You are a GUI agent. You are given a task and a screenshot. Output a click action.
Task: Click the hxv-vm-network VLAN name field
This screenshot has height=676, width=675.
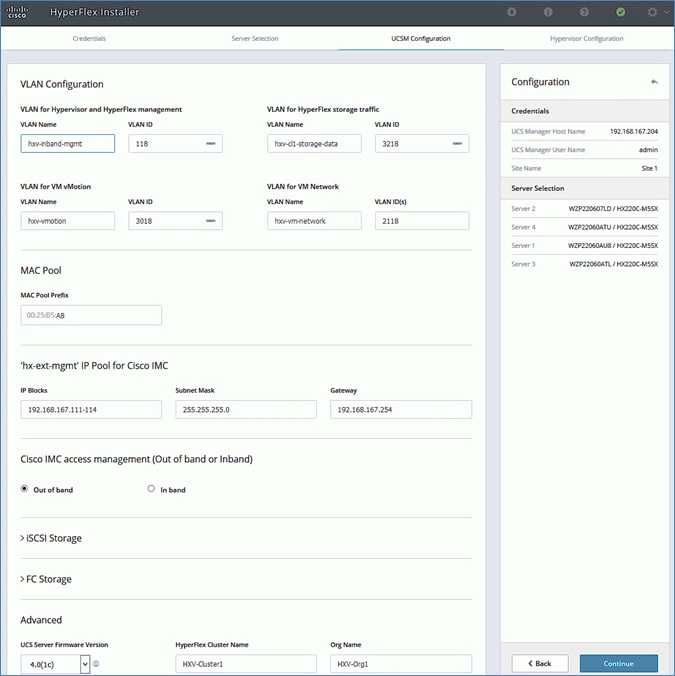coord(314,221)
